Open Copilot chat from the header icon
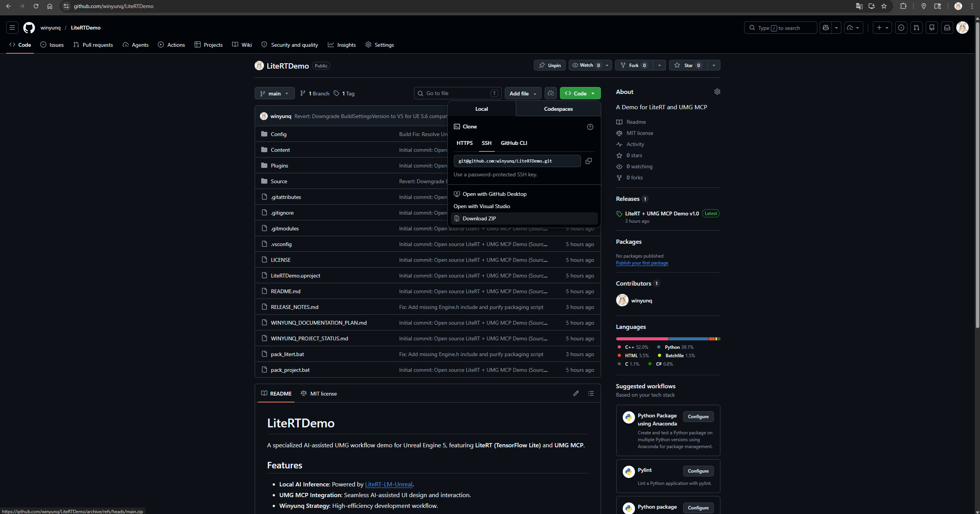980x514 pixels. [826, 28]
